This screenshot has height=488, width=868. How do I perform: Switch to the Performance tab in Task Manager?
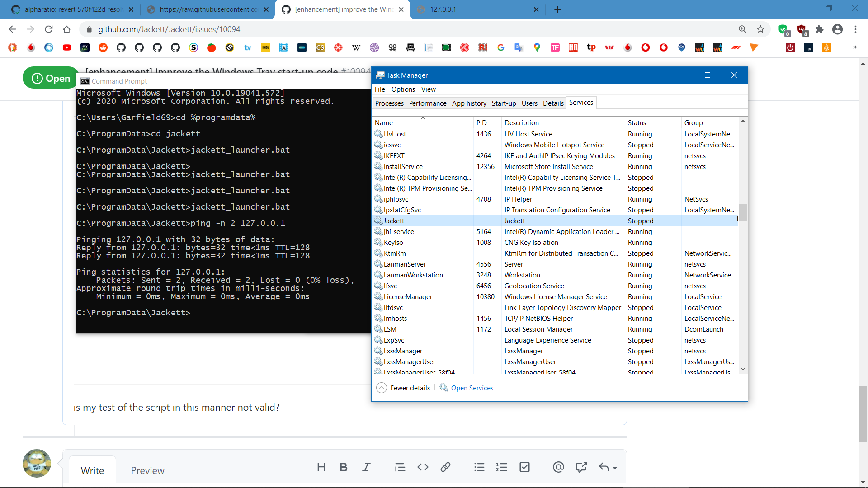click(x=427, y=103)
